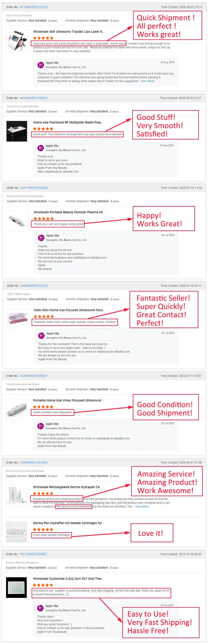
Task: Open the 5x7 Grid product thumbnail image
Action: [x=17, y=587]
